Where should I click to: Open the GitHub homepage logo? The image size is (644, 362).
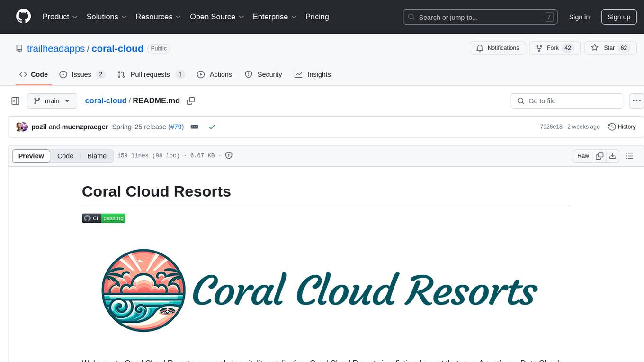coord(23,17)
